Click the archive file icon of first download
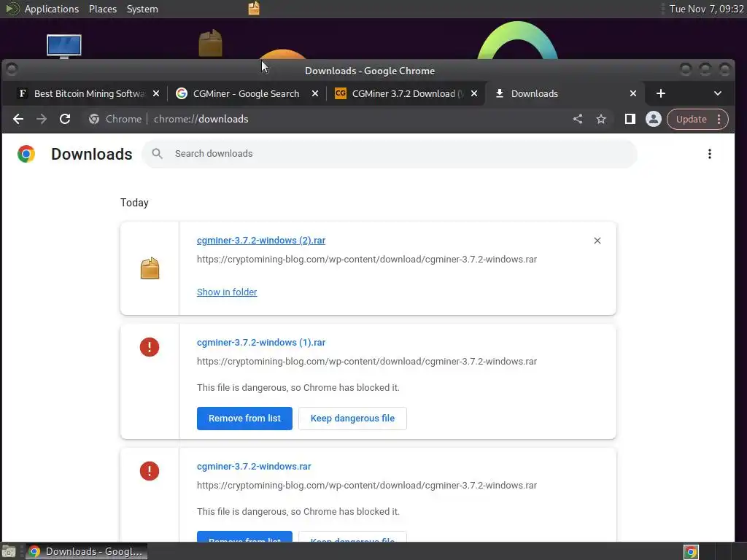Image resolution: width=747 pixels, height=560 pixels. [150, 268]
